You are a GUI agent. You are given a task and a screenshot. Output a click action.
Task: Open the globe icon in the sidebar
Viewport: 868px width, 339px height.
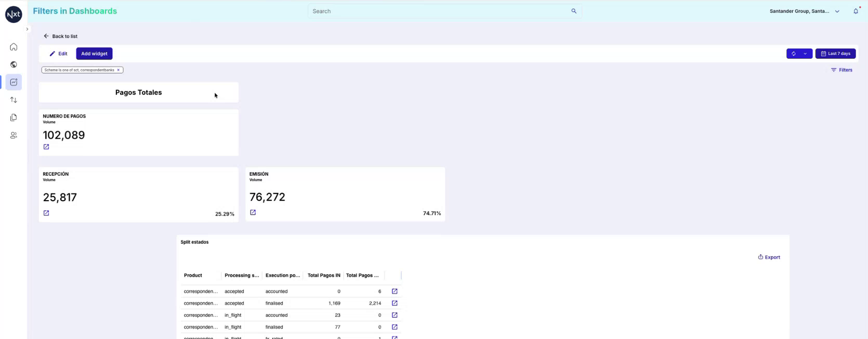pos(14,64)
